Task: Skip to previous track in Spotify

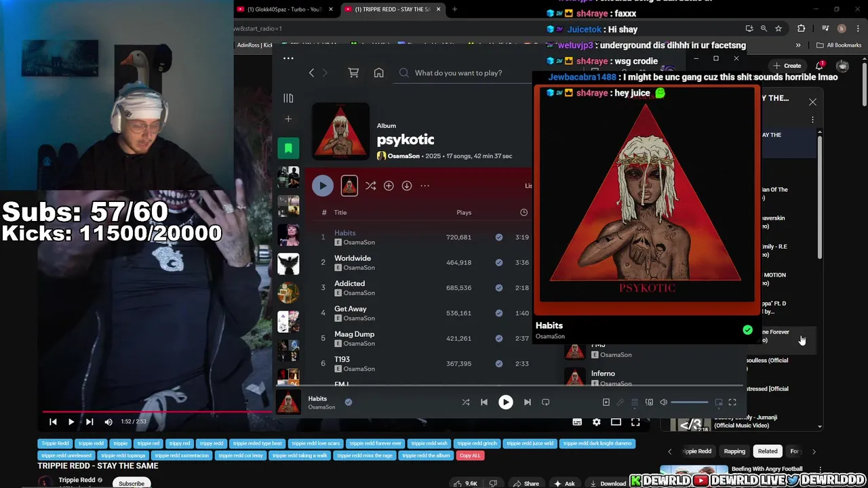Action: (x=484, y=403)
